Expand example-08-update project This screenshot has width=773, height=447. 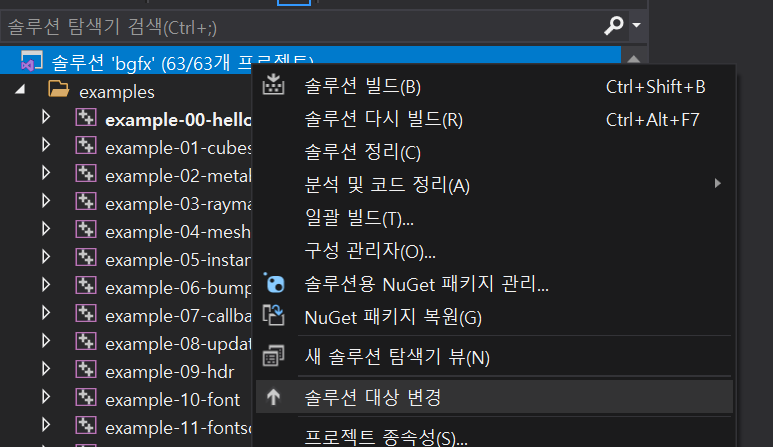tap(46, 341)
